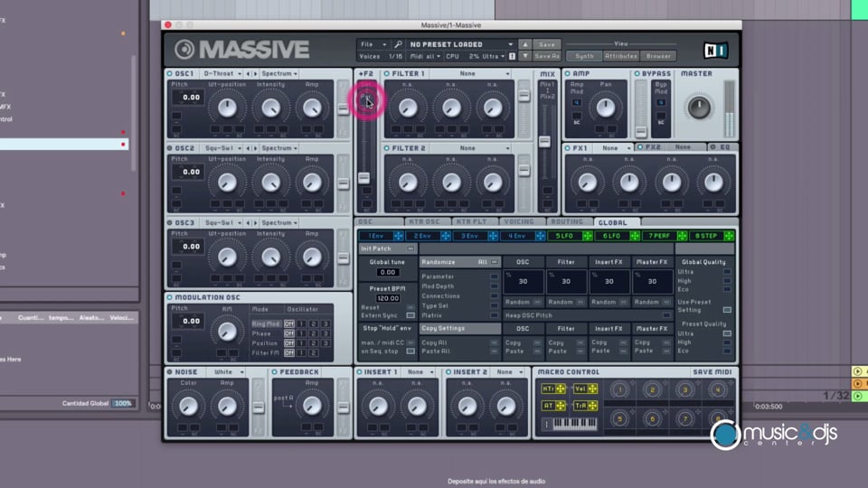Grab the Vel macro modulation handle

592,389
